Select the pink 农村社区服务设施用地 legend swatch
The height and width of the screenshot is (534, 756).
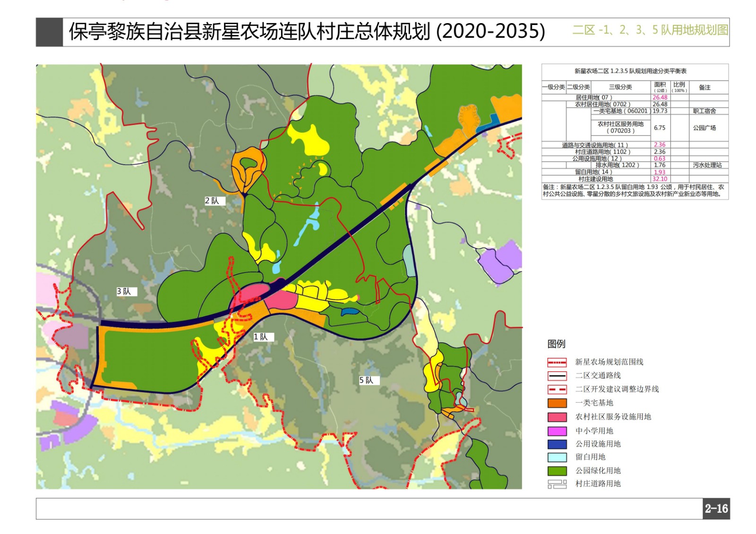[557, 417]
